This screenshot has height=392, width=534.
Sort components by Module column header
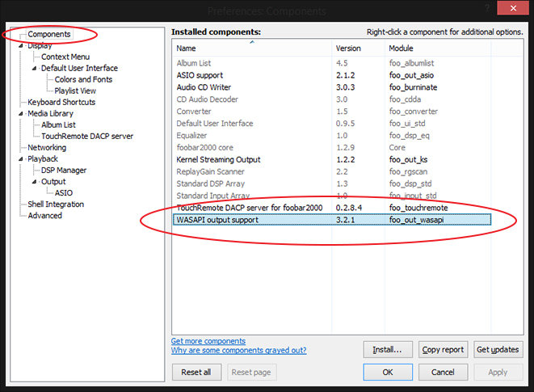[x=438, y=48]
